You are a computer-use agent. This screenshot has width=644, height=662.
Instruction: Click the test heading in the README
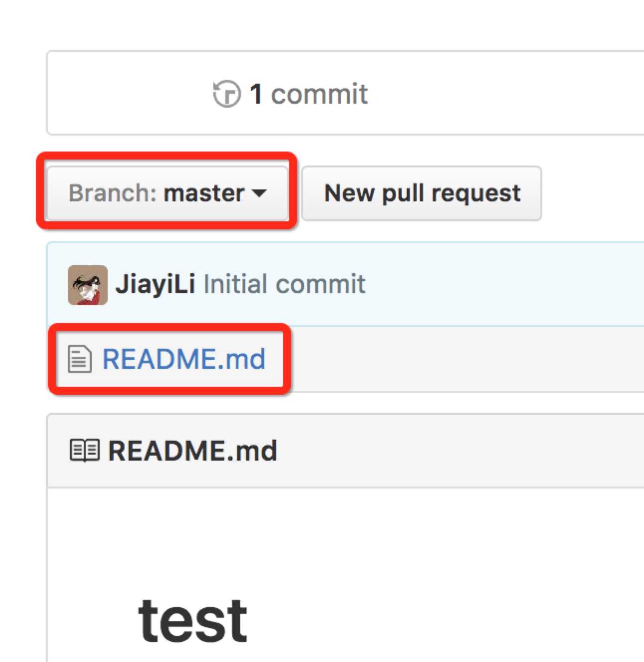[x=192, y=621]
